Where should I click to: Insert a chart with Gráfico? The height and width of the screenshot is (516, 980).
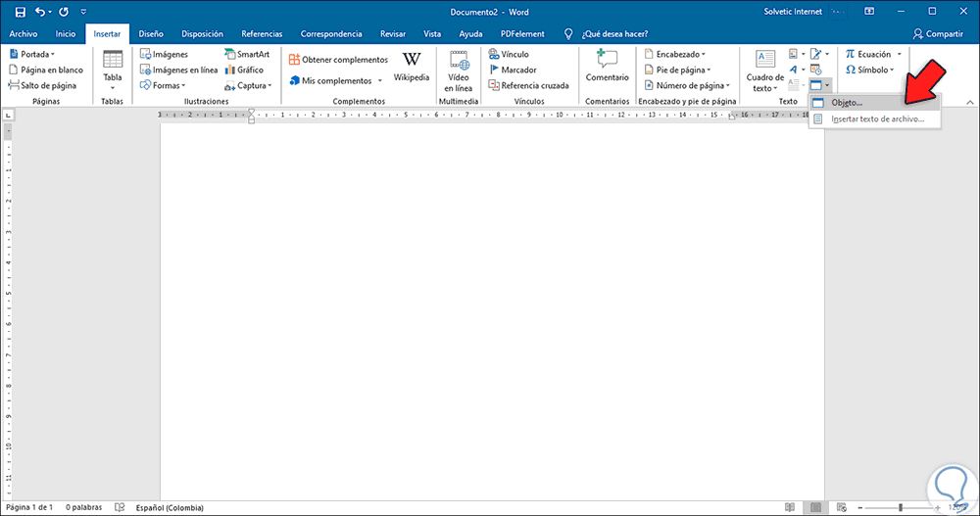click(244, 70)
